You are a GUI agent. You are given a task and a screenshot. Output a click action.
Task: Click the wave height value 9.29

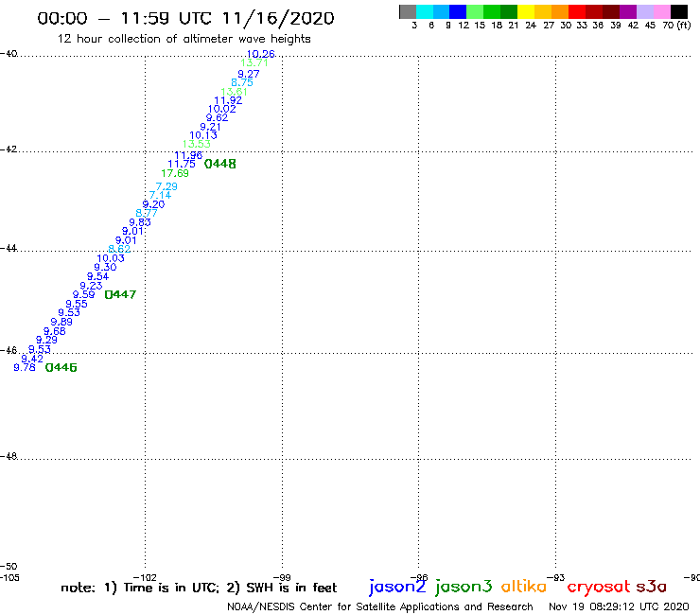[47, 340]
